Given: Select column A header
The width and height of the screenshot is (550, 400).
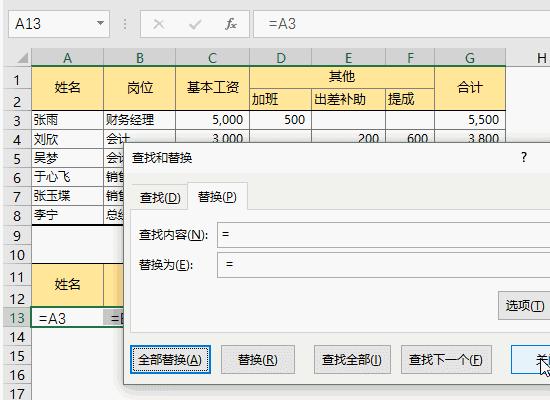Looking at the screenshot, I should pyautogui.click(x=68, y=58).
